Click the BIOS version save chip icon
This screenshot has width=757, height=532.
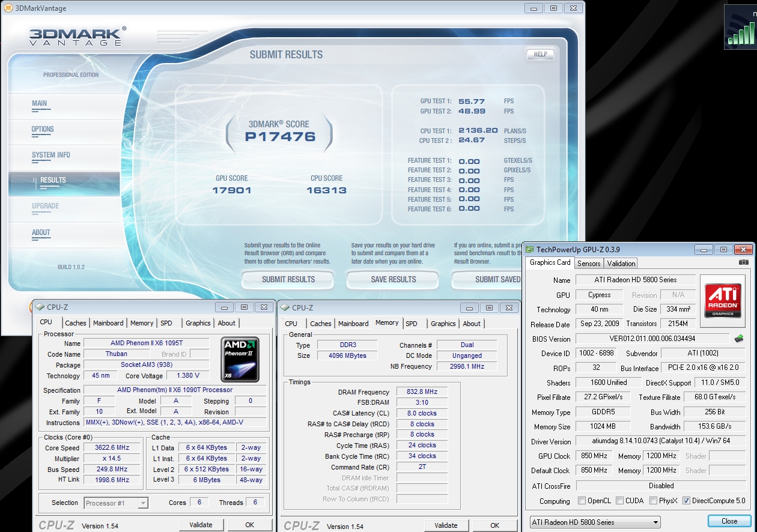click(x=739, y=339)
